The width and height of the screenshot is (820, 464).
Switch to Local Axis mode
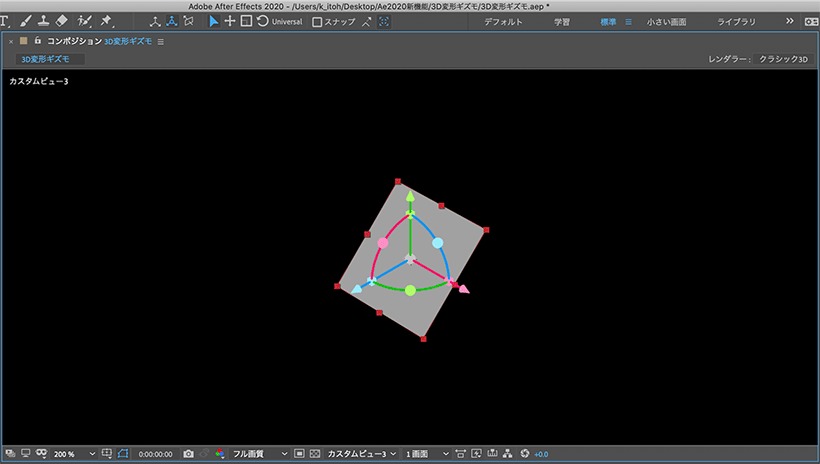155,21
